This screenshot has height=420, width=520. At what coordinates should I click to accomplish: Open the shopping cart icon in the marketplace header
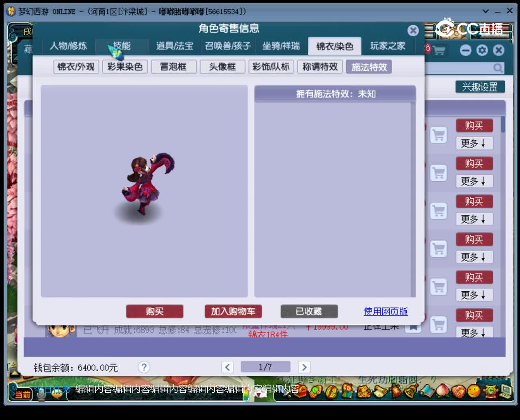(439, 50)
